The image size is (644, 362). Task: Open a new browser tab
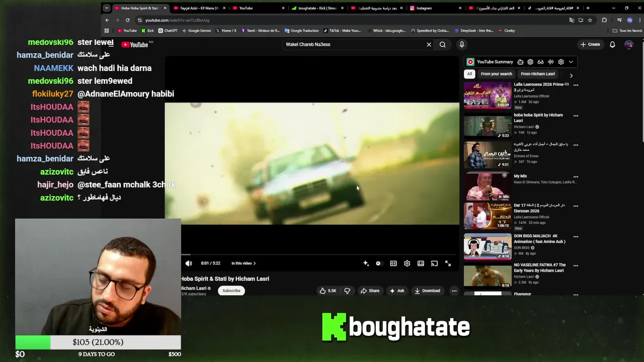588,8
